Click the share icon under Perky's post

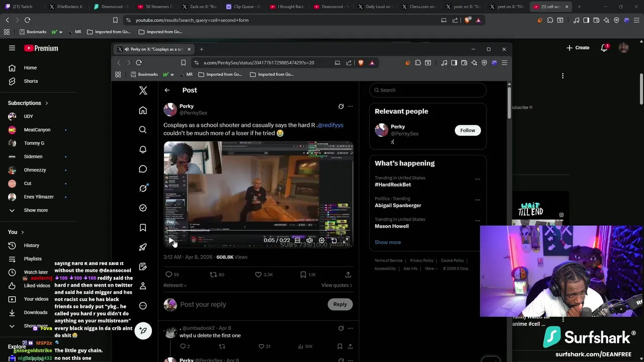click(x=348, y=275)
